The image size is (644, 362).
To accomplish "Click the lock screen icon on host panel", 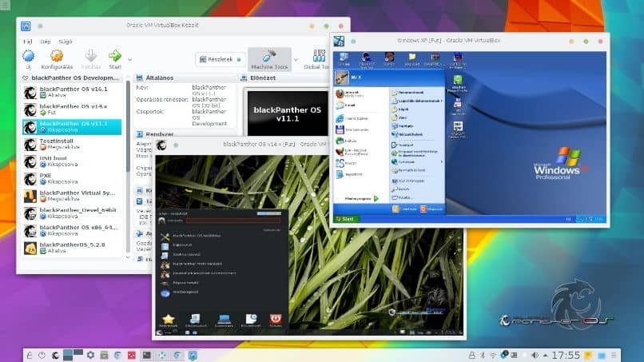I will 29,356.
